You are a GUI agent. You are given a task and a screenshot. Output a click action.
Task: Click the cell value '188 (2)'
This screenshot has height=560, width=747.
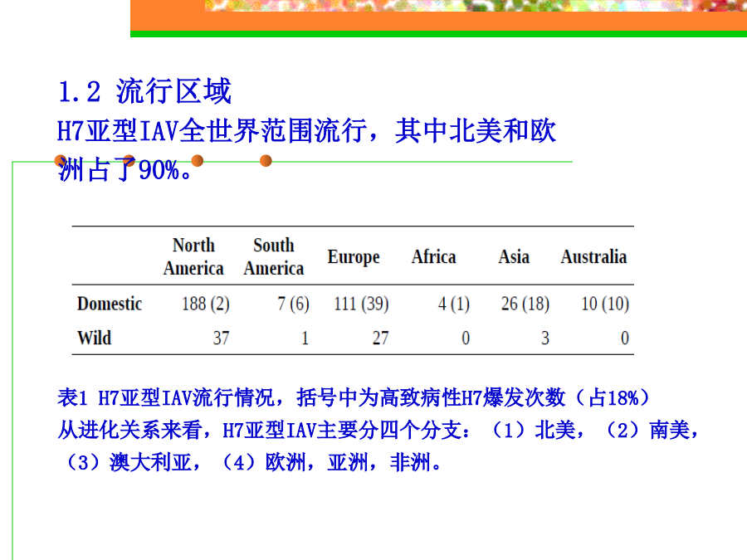click(x=206, y=304)
